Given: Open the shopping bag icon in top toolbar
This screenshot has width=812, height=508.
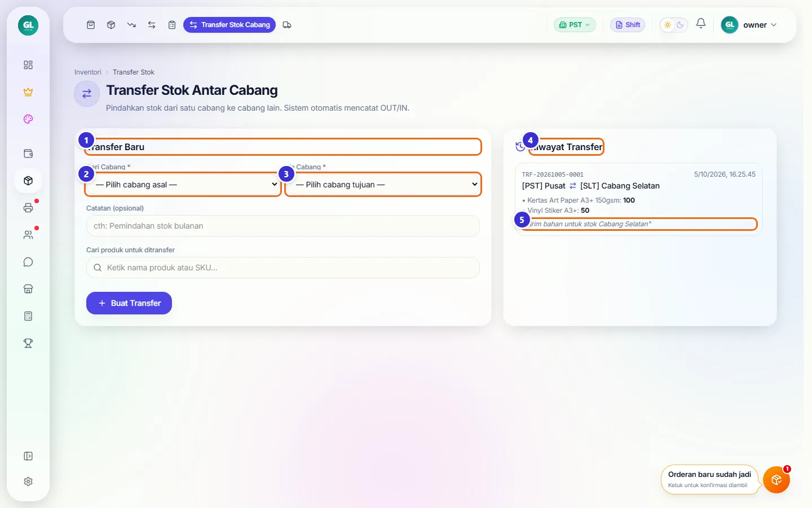Looking at the screenshot, I should tap(91, 25).
